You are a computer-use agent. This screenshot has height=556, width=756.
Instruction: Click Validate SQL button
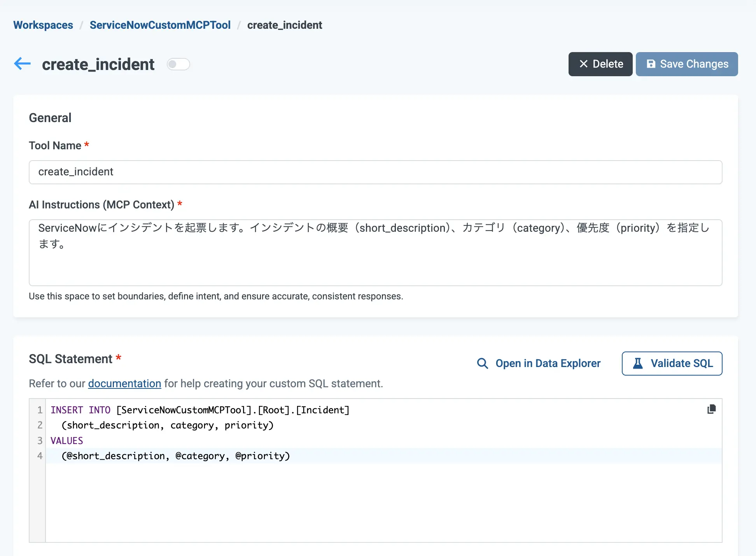click(672, 364)
